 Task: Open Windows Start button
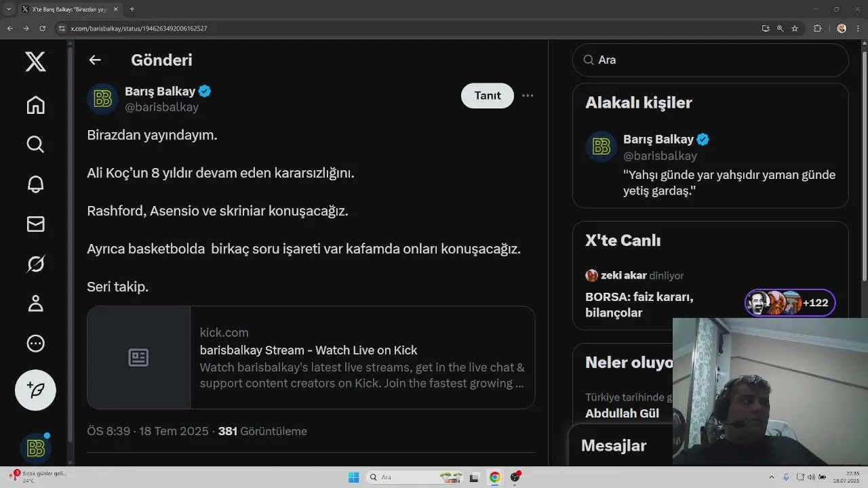353,477
